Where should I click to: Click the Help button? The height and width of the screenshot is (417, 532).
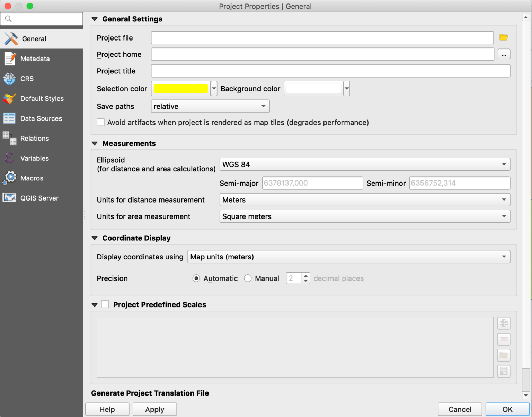click(x=107, y=409)
